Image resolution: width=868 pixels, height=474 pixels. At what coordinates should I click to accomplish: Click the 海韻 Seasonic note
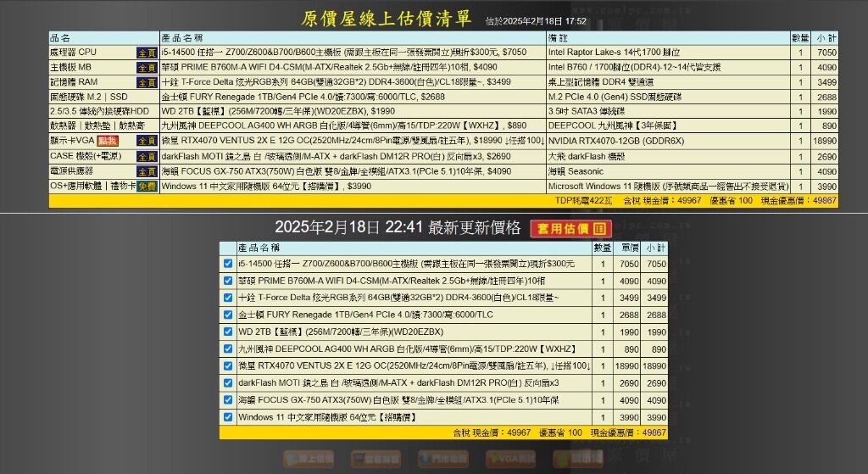click(576, 171)
